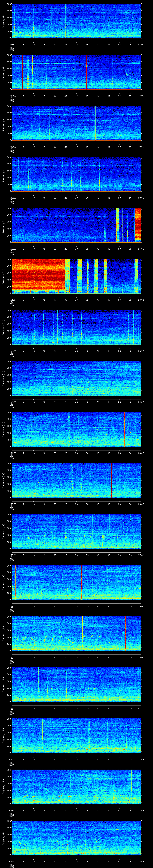153x868 pixels.
Task: Open the spectrogram starting at 1:46:00
Action: pos(76,21)
